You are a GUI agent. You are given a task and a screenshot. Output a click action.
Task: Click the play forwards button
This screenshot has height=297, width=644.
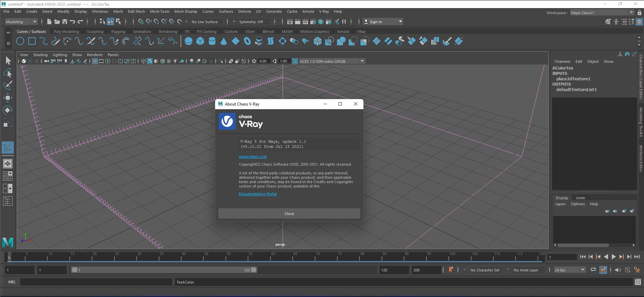coord(614,257)
